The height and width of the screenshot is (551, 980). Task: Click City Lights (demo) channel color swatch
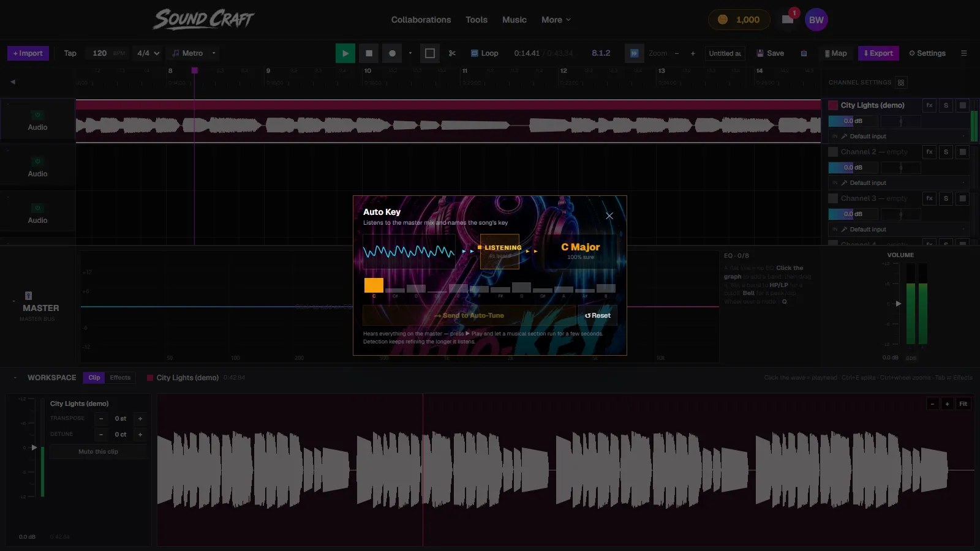(833, 105)
